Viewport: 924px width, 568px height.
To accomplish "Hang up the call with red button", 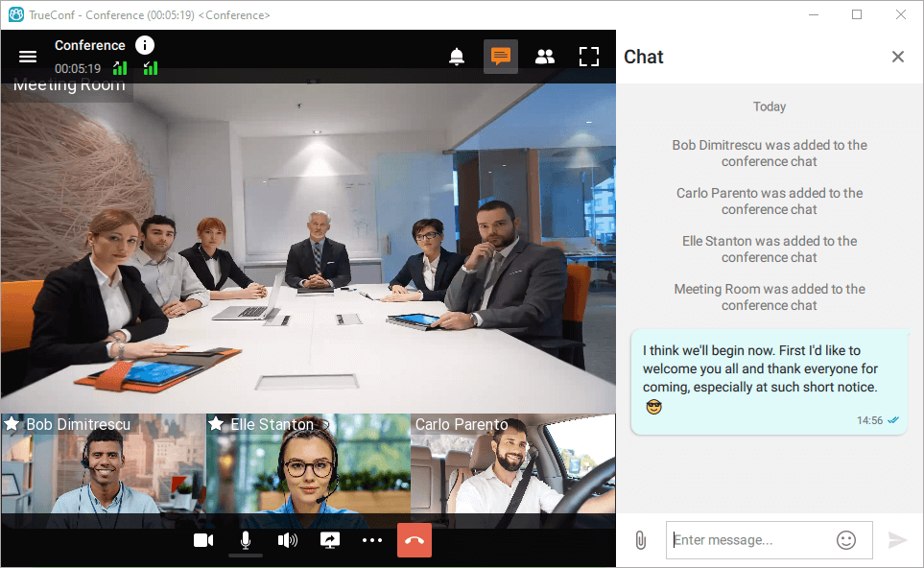I will click(415, 540).
